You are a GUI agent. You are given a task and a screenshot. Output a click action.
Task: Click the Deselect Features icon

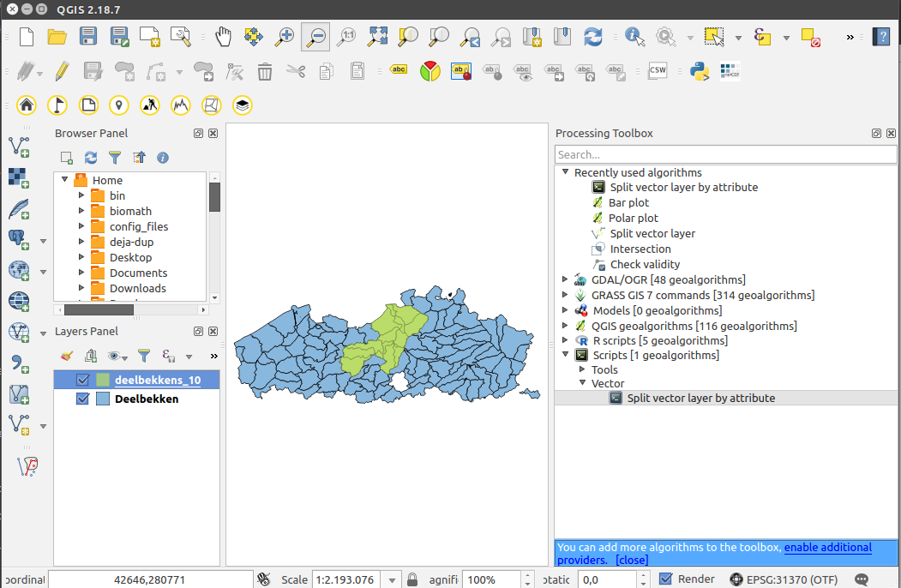[x=810, y=38]
